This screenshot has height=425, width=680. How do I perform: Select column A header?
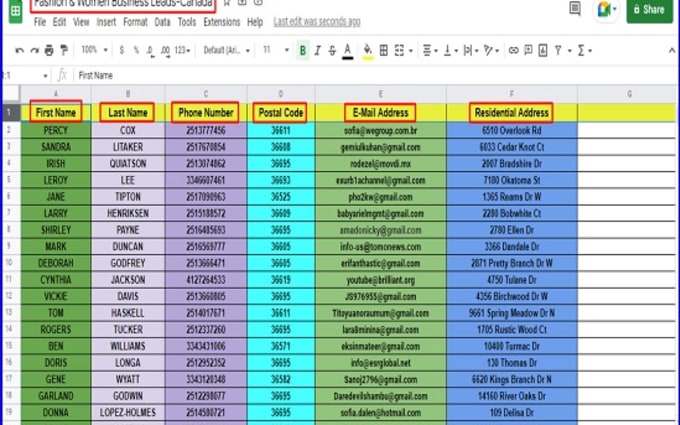(x=56, y=94)
